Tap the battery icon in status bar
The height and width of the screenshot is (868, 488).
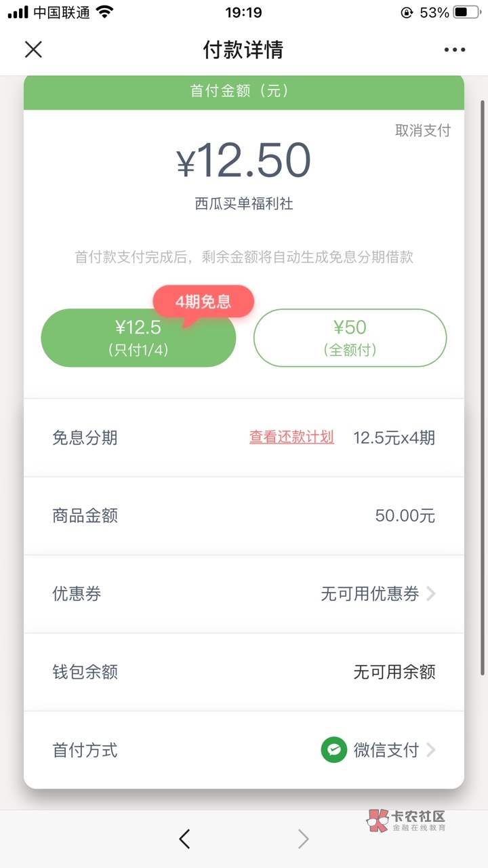[x=468, y=12]
